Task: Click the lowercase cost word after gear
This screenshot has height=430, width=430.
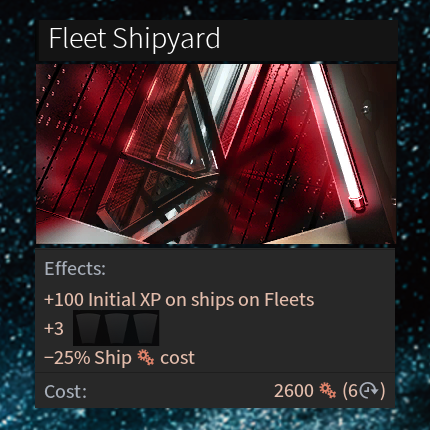Action: (x=177, y=358)
